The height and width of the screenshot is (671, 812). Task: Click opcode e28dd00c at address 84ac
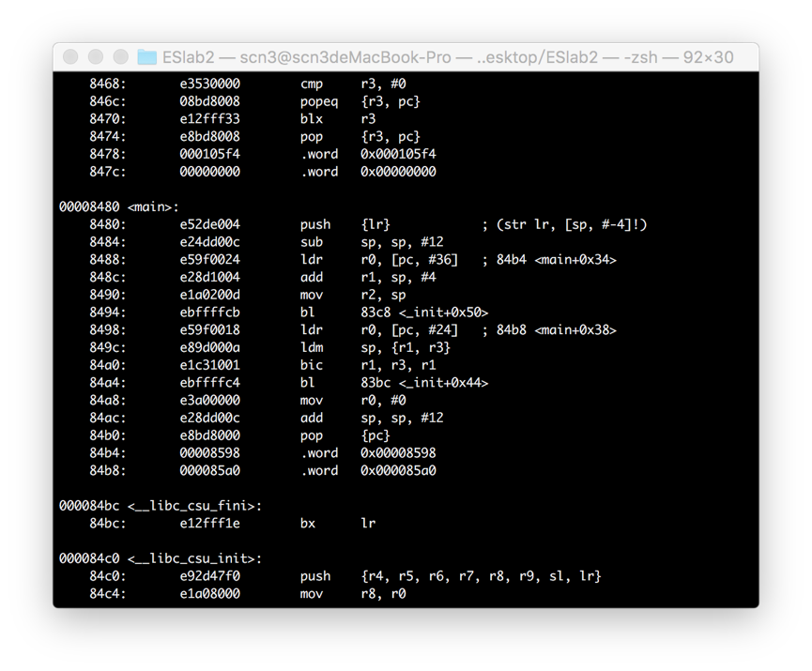(209, 419)
